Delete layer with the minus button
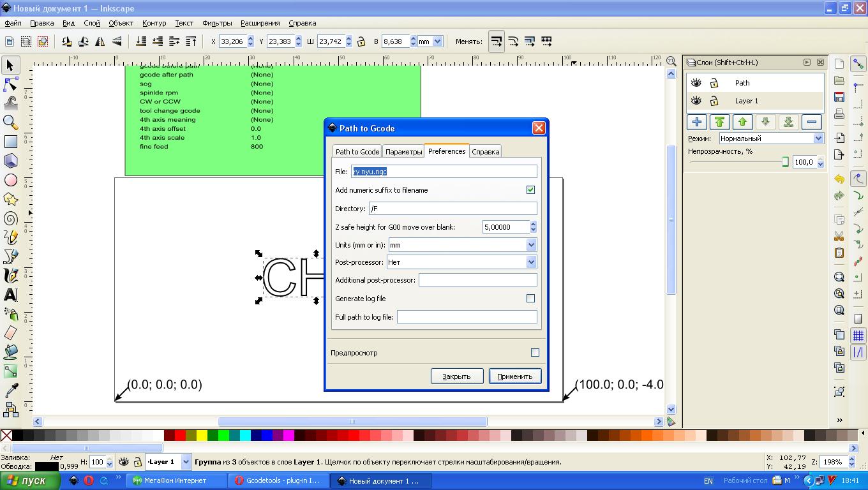Screen dimensions: 868x490 click(x=811, y=122)
